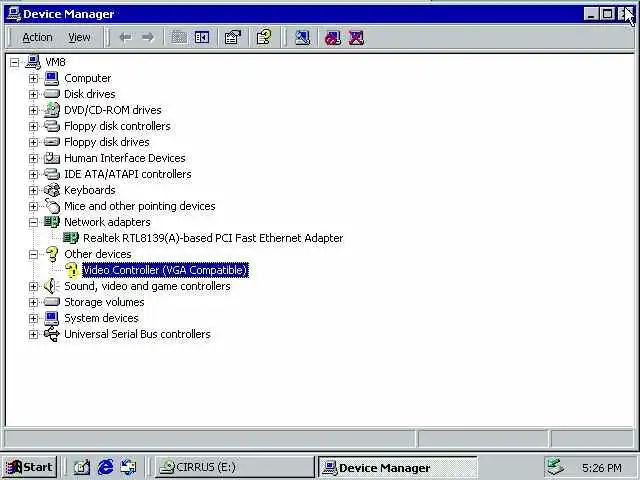
Task: Expand the DVD/CD-ROM drives category
Action: (x=33, y=110)
